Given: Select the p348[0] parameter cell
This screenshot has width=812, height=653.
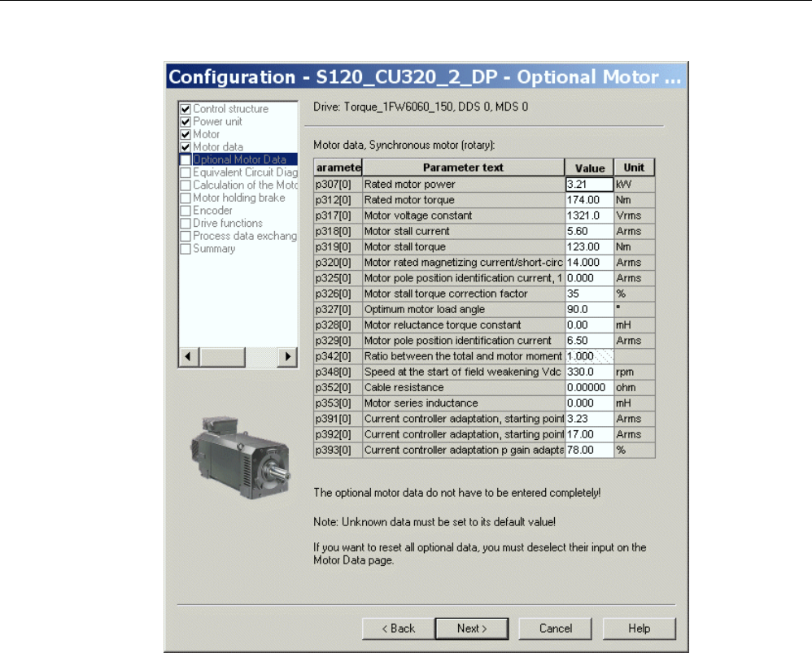Looking at the screenshot, I should 338,372.
